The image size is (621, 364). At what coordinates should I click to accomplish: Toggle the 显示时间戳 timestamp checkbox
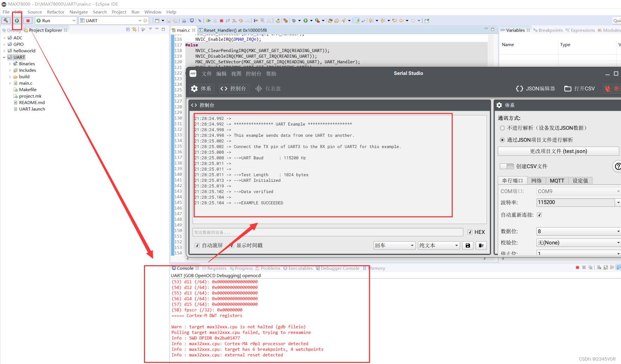pyautogui.click(x=231, y=245)
